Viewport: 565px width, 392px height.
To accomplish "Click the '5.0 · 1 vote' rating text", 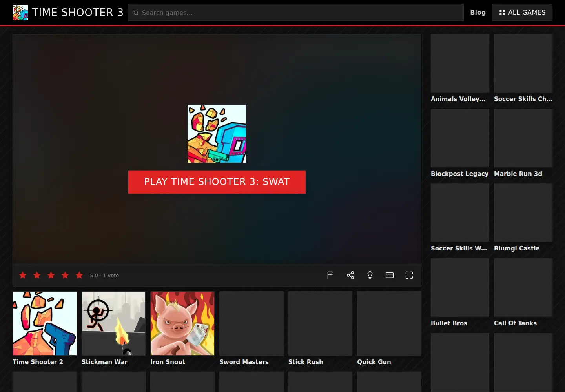I will click(104, 275).
